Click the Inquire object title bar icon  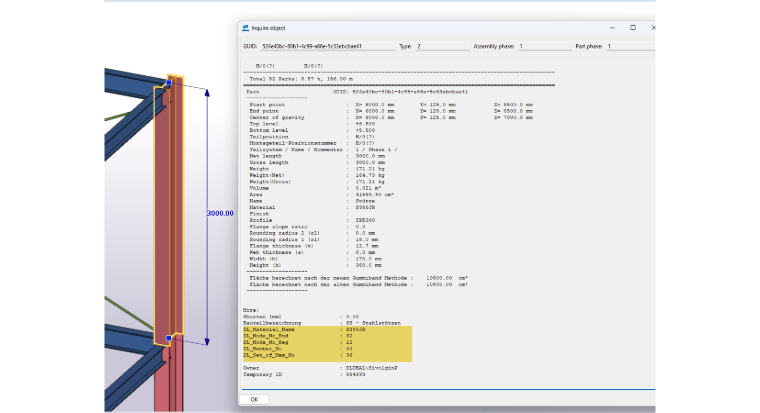(x=245, y=28)
